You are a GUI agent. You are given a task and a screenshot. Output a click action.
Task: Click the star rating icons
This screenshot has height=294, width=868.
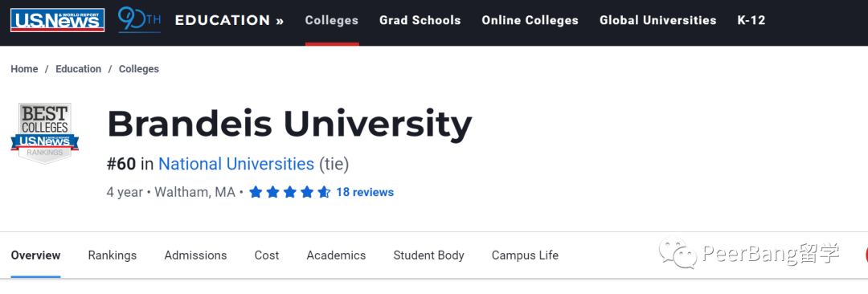(x=289, y=192)
